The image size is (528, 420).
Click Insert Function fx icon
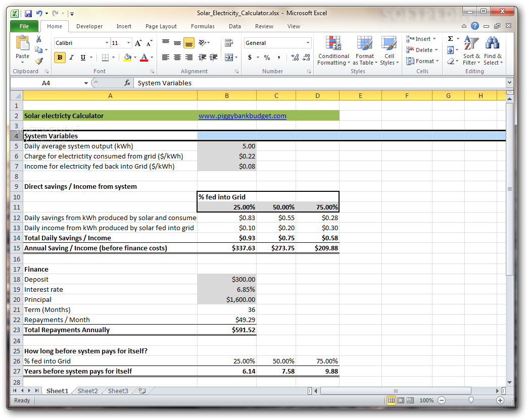127,83
